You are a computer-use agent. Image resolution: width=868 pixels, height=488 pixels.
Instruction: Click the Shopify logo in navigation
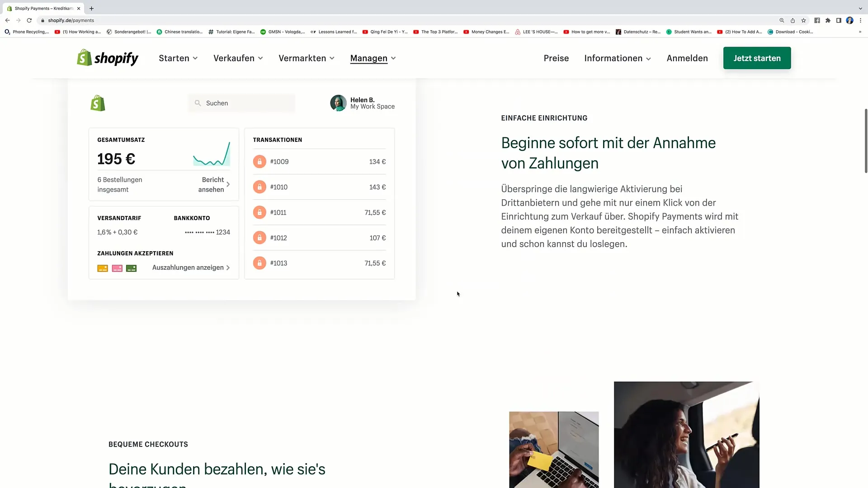coord(108,58)
